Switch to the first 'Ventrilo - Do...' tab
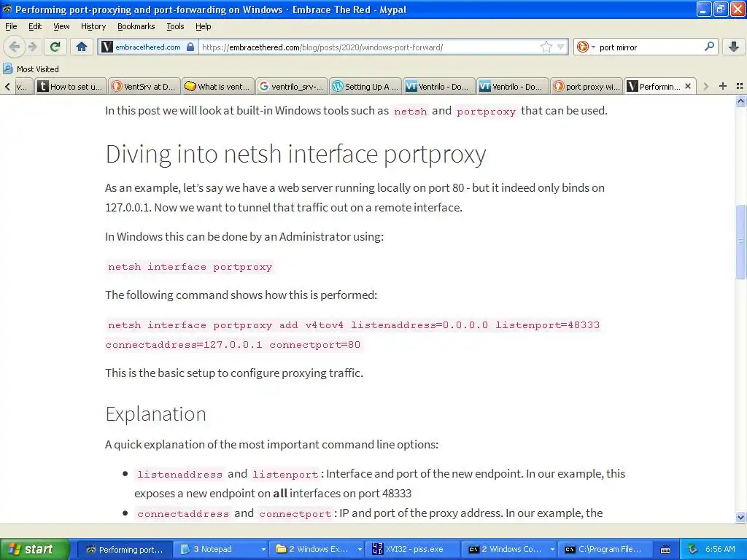747x560 pixels. (x=439, y=86)
